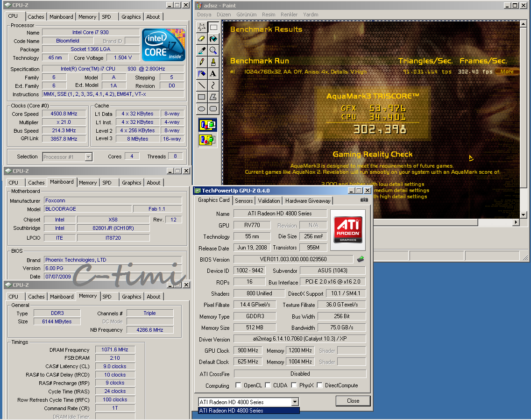Open Graphics tab in the Mainboard CPU-Z window

pos(132,183)
